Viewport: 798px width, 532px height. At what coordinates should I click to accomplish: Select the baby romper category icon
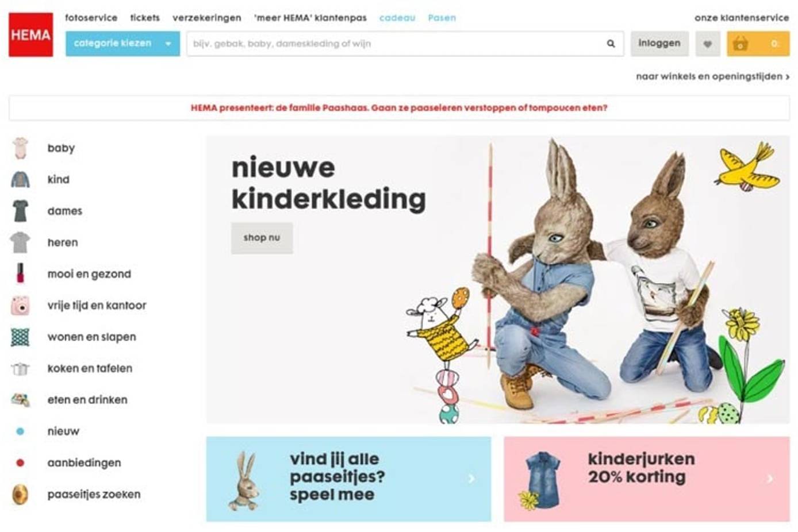point(20,148)
